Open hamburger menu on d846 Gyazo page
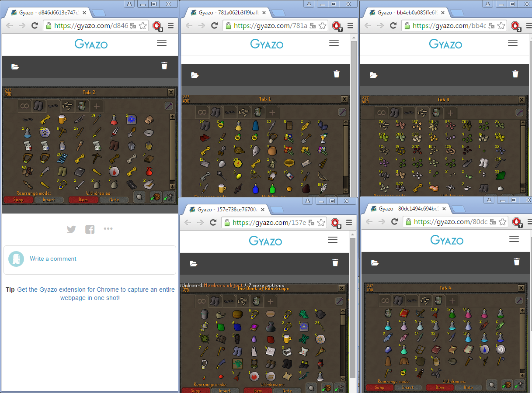This screenshot has width=532, height=393. click(162, 43)
